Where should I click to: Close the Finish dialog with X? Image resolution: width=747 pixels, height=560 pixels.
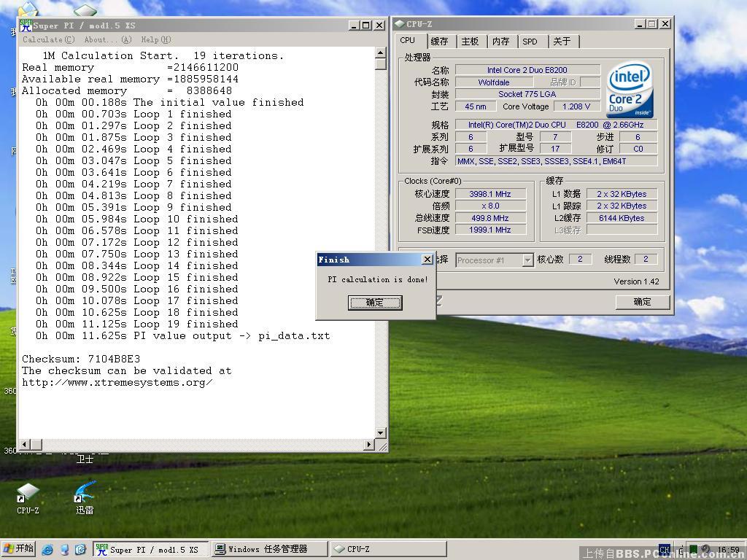point(427,260)
